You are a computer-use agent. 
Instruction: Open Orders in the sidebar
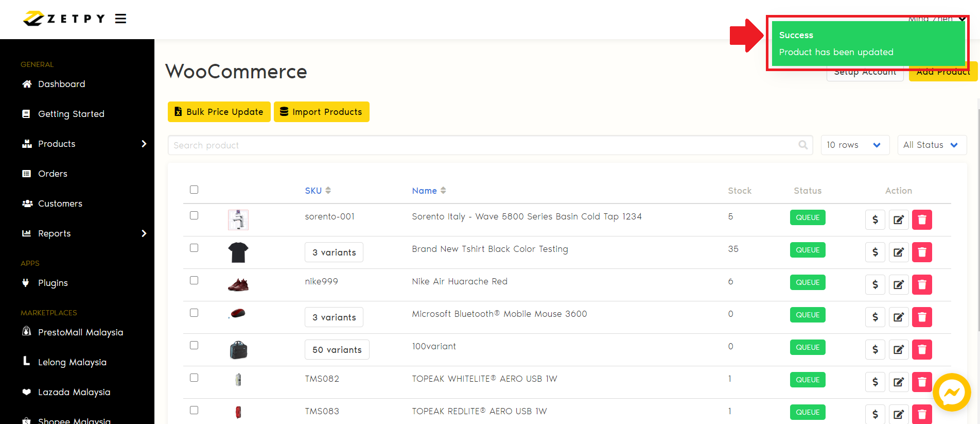coord(52,174)
